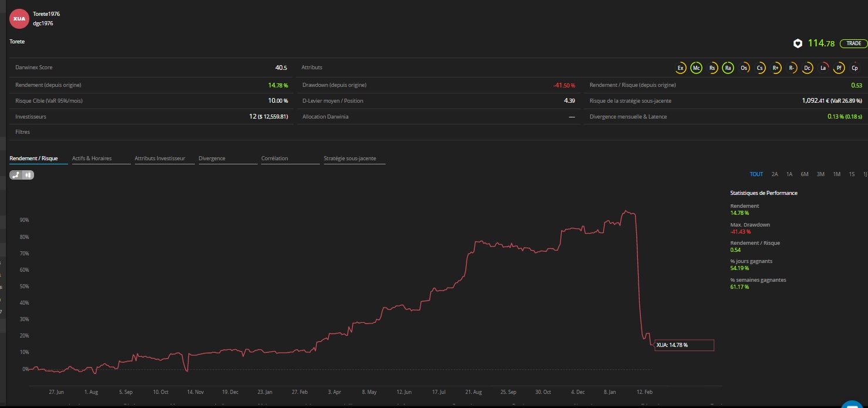Viewport: 868px width, 408px height.
Task: Click the Rendement value 14.78 % in table
Action: (x=278, y=85)
